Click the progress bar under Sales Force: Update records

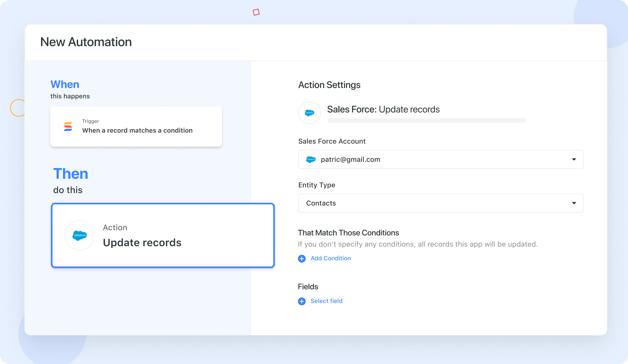click(x=426, y=120)
